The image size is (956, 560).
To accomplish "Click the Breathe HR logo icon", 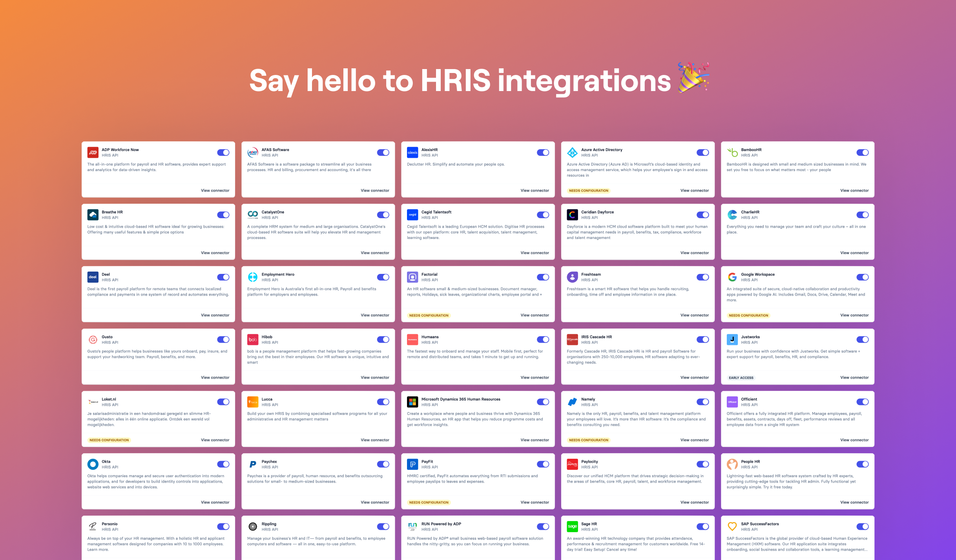I will click(x=93, y=215).
